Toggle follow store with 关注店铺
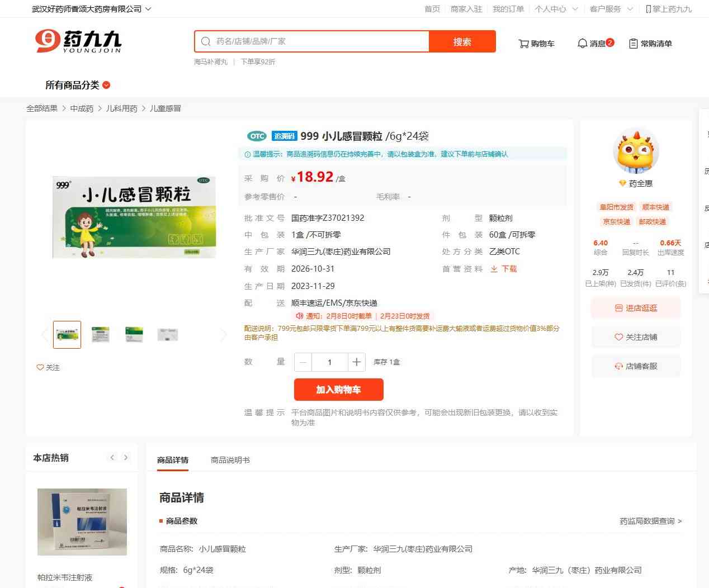The height and width of the screenshot is (588, 709). pyautogui.click(x=636, y=337)
